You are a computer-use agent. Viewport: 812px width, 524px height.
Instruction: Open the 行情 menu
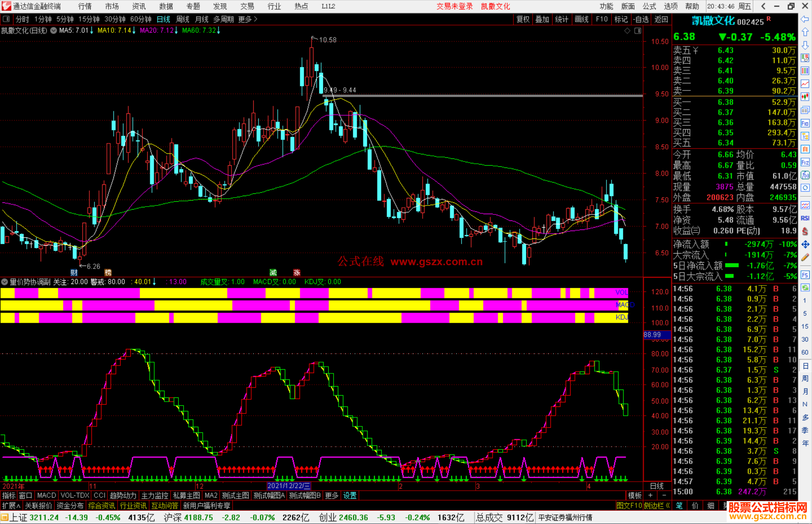(85, 6)
